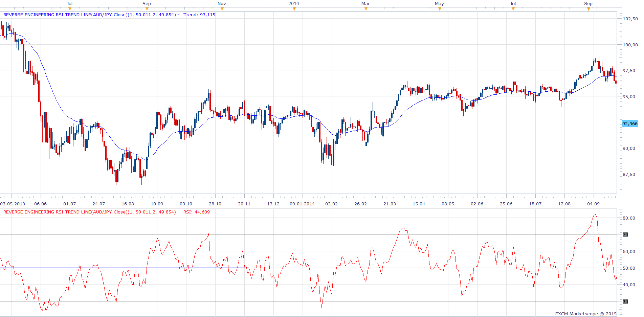
Task: Click the 90,00 price axis label
Action: 629,148
